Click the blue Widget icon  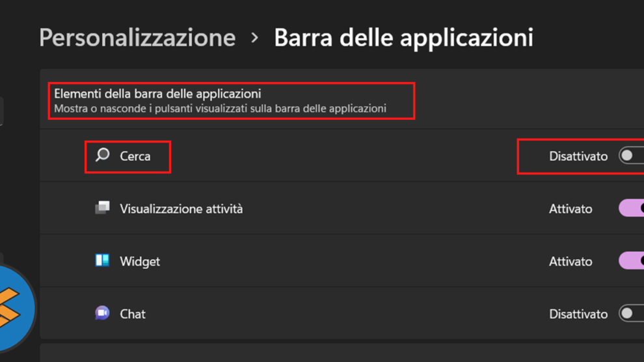click(x=102, y=261)
